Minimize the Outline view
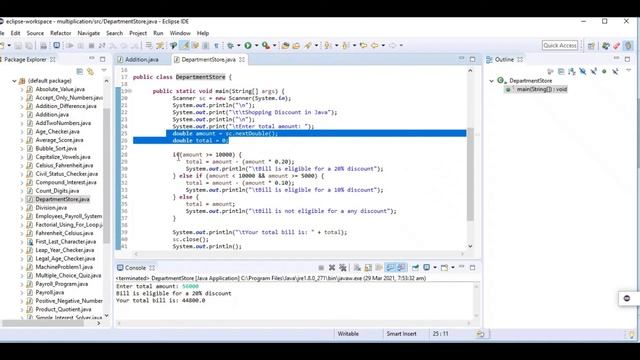 [x=617, y=58]
